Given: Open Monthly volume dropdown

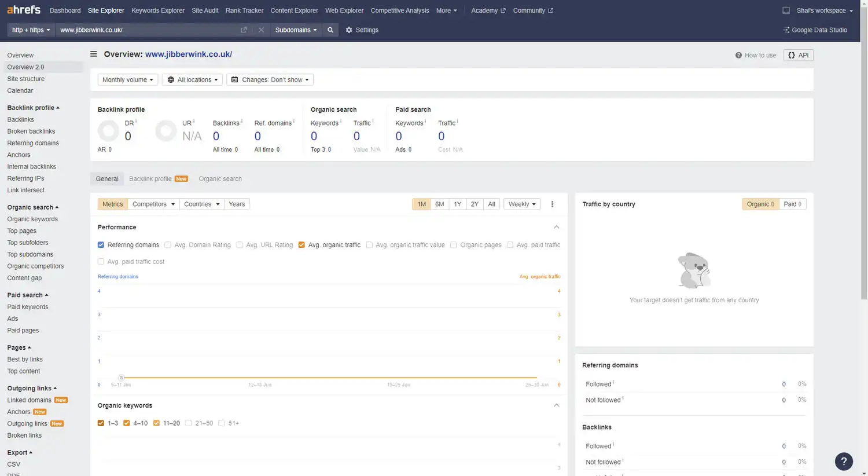Looking at the screenshot, I should [x=128, y=80].
